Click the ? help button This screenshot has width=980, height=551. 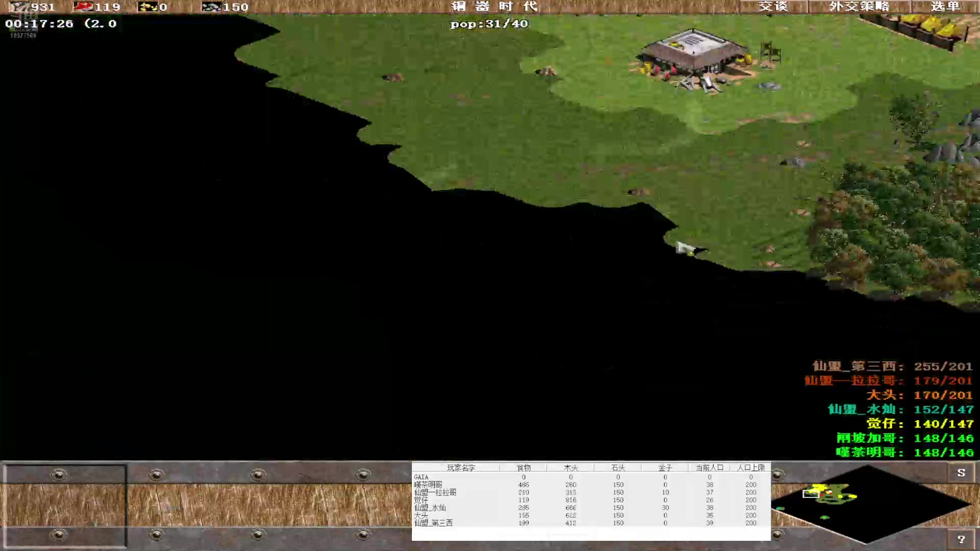[961, 539]
